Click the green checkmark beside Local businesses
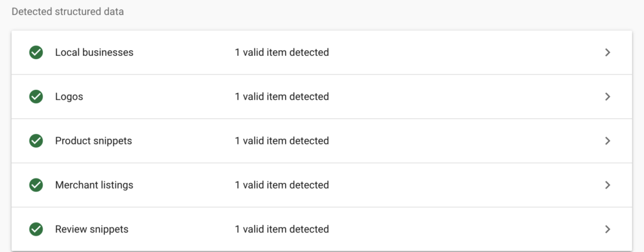The height and width of the screenshot is (252, 644). coord(36,53)
